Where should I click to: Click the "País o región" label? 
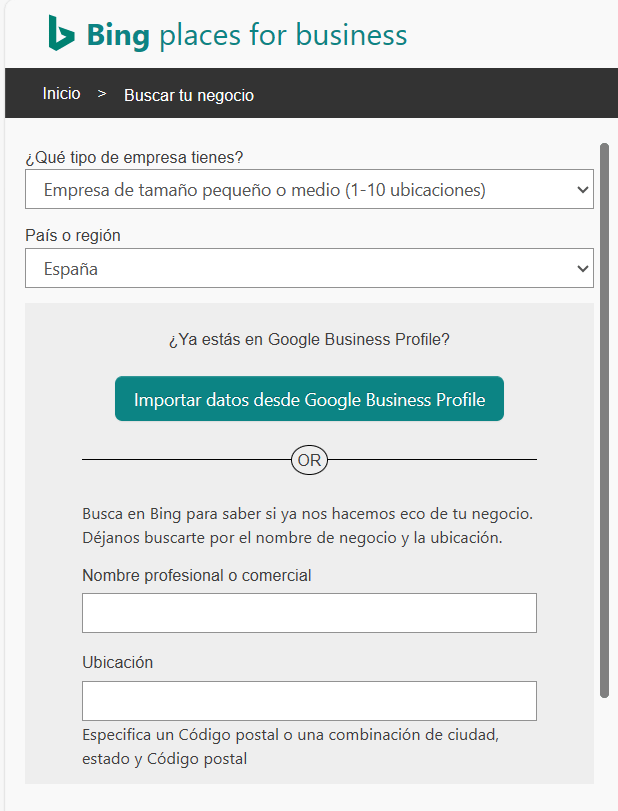point(73,235)
